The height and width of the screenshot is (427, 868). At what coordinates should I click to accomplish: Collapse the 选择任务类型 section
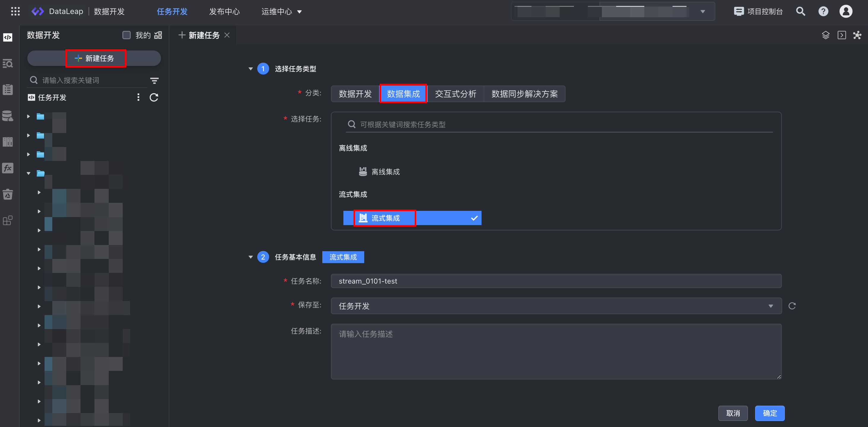pyautogui.click(x=250, y=69)
